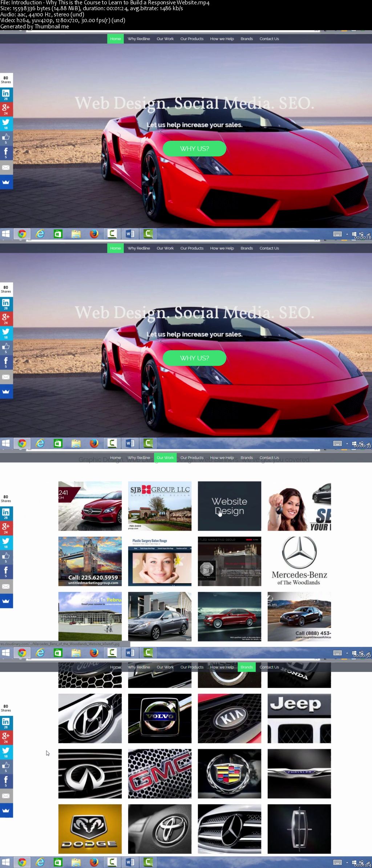Click Windows Start button in the portfolio frame taskbar
372x868 pixels.
pos(6,653)
